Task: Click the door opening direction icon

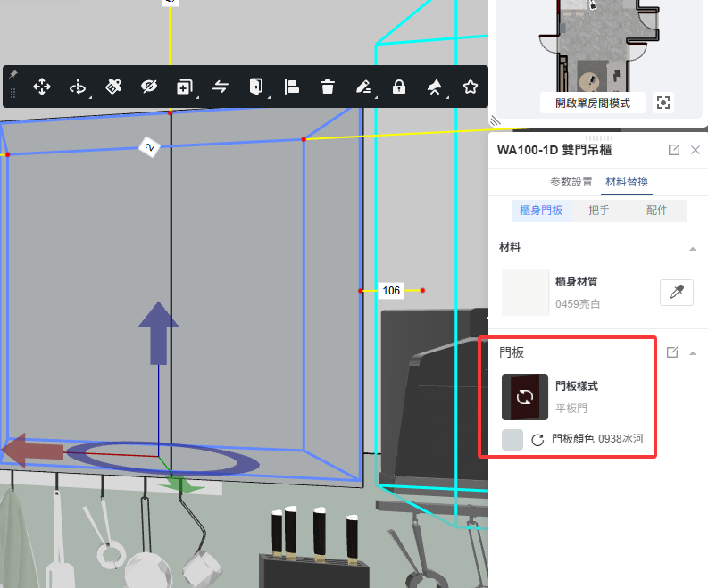Action: (256, 87)
